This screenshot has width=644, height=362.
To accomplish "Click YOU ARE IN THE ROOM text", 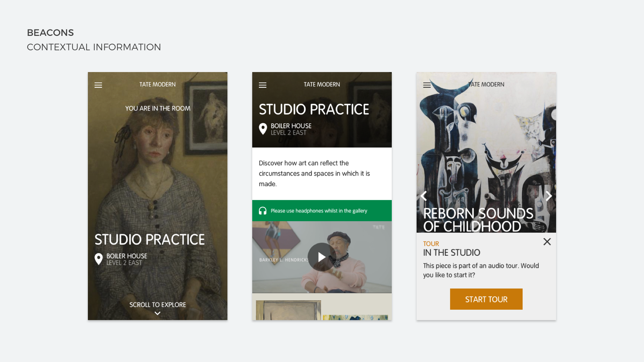I will tap(158, 108).
